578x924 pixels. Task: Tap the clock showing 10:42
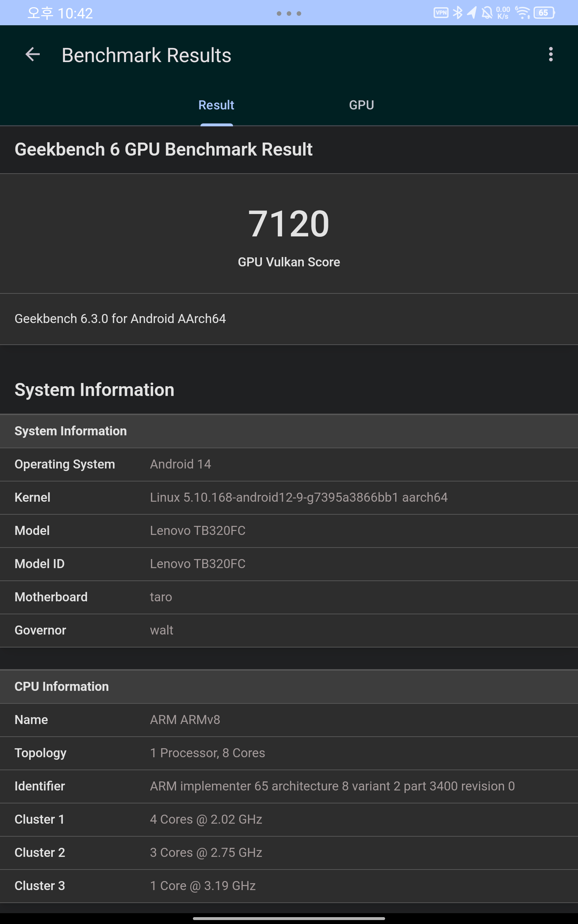60,13
